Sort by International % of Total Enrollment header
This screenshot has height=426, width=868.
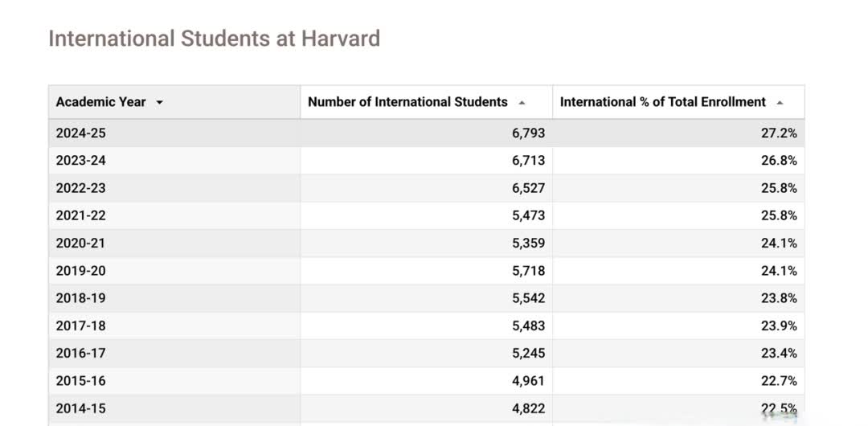(x=662, y=102)
